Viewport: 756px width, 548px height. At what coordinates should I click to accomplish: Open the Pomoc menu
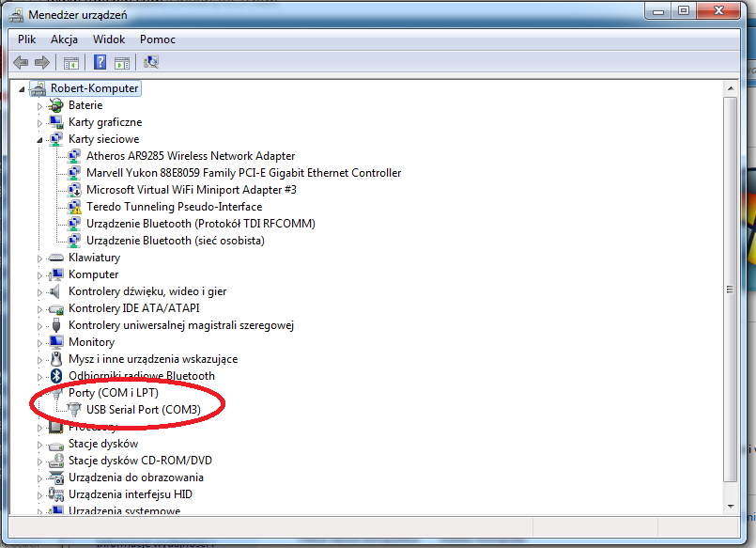(x=158, y=39)
